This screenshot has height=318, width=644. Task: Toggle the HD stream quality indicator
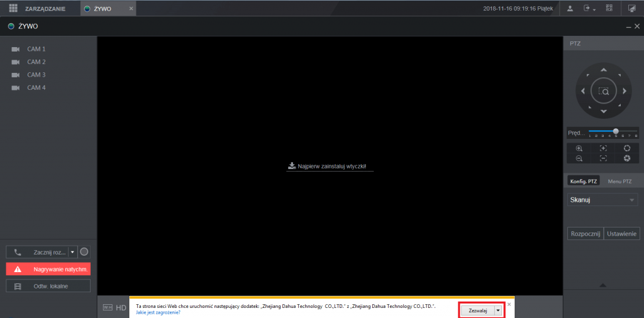(x=121, y=307)
